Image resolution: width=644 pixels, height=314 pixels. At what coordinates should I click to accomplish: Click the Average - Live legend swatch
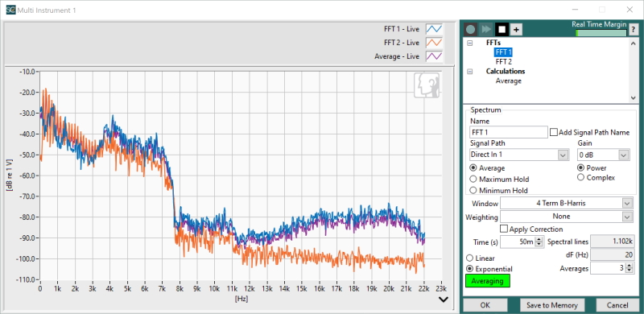pyautogui.click(x=434, y=56)
